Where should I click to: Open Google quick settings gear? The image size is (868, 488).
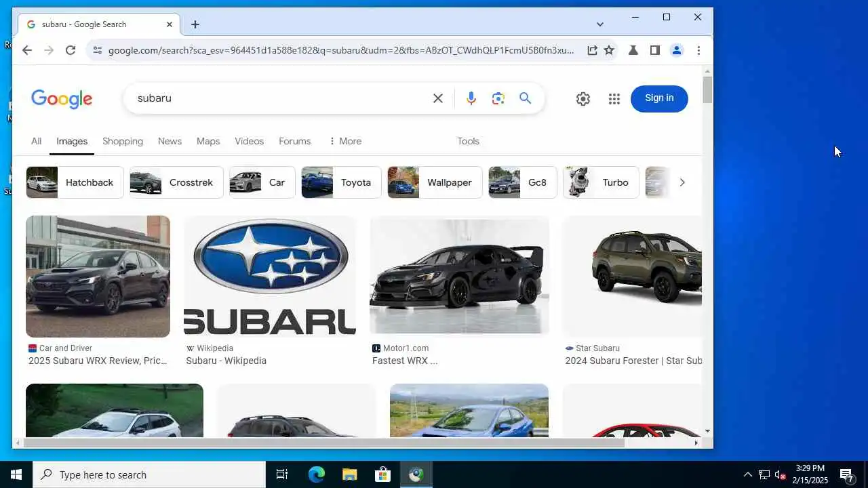[583, 99]
